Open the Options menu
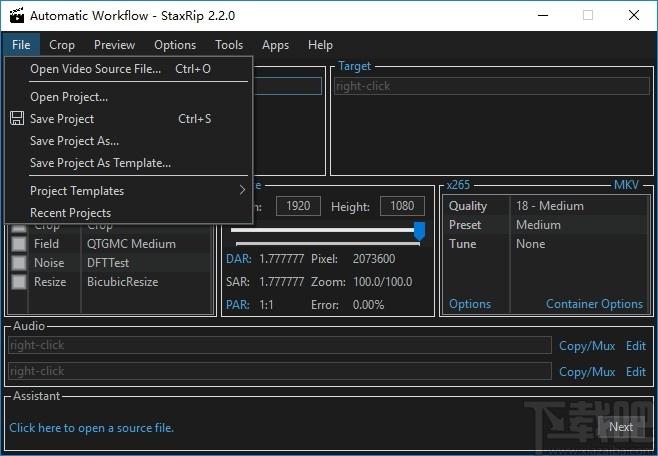 pos(175,44)
